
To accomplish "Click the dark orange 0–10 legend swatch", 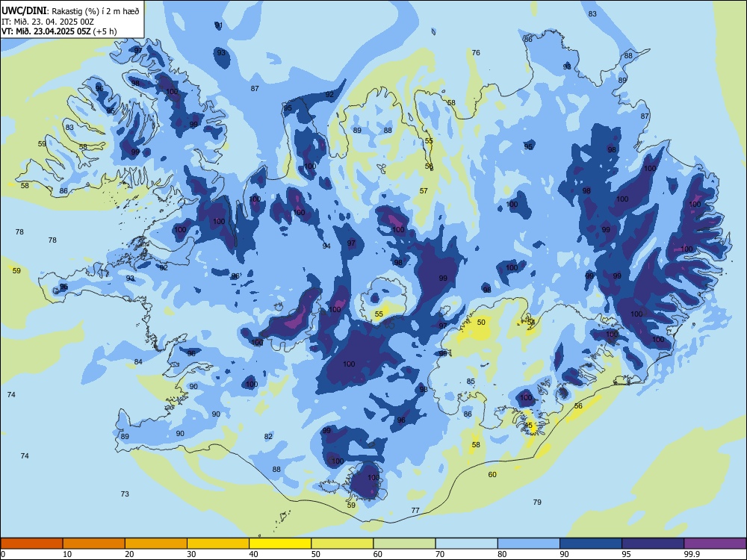I will click(31, 544).
